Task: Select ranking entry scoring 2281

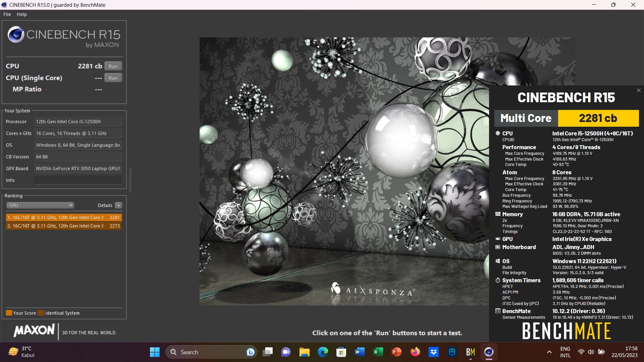Action: [64, 218]
